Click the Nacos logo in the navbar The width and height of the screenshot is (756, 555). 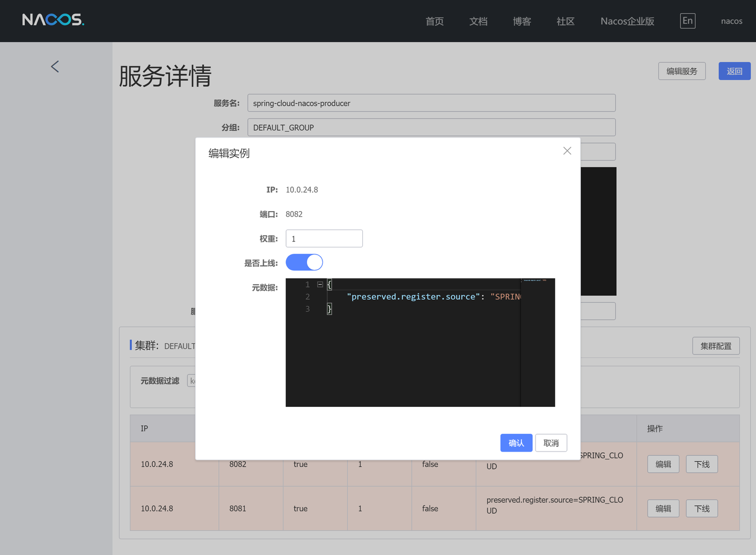coord(52,20)
